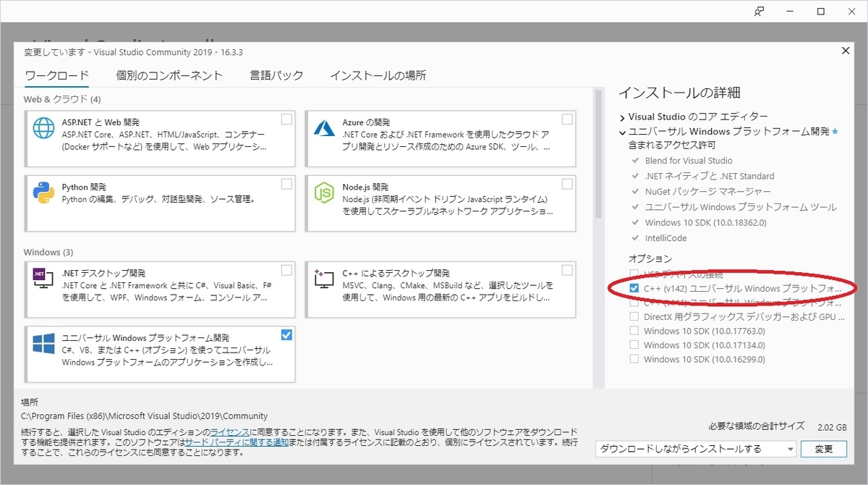Switch to ワークロード tab
The width and height of the screenshot is (868, 485).
56,75
